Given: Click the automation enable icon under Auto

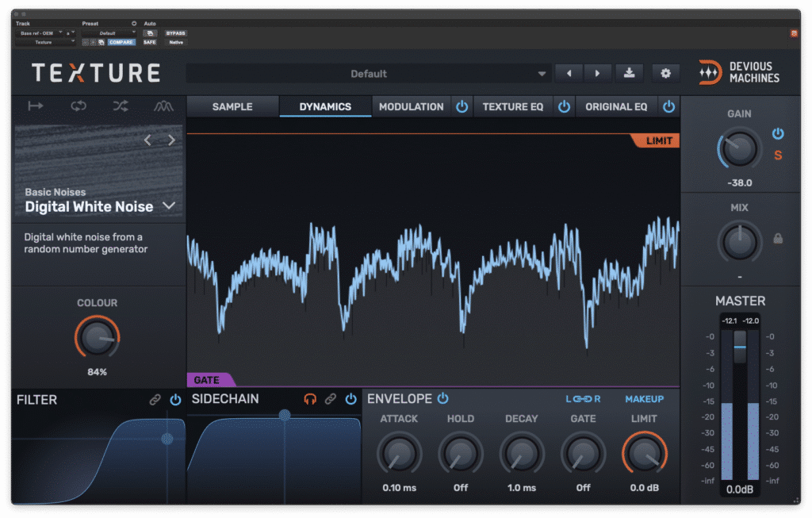Looking at the screenshot, I should click(150, 33).
